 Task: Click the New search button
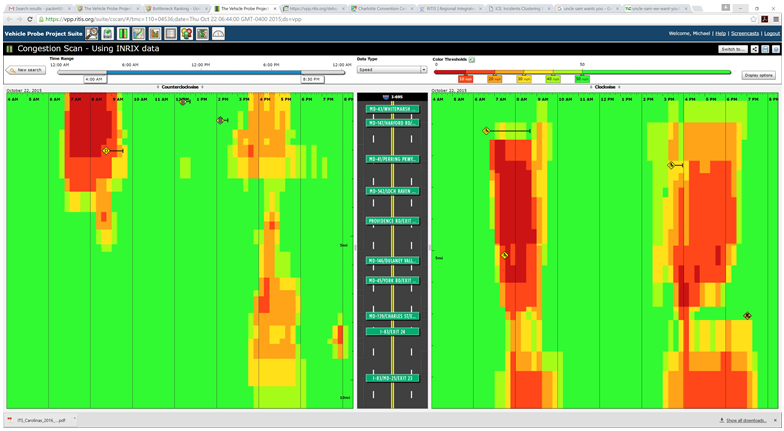pyautogui.click(x=26, y=70)
